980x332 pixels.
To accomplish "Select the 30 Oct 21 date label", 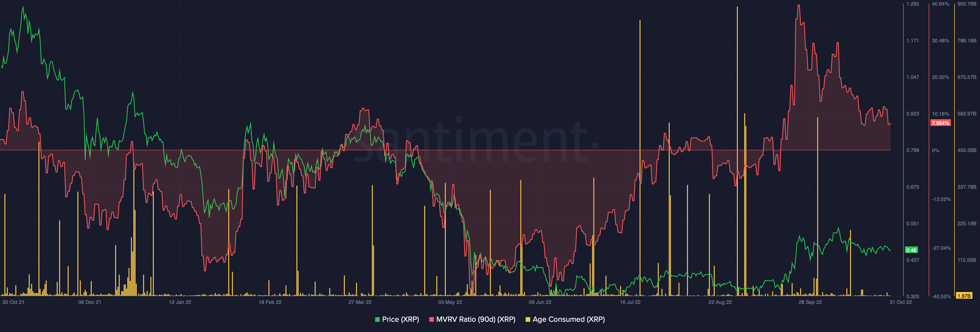I will point(13,302).
